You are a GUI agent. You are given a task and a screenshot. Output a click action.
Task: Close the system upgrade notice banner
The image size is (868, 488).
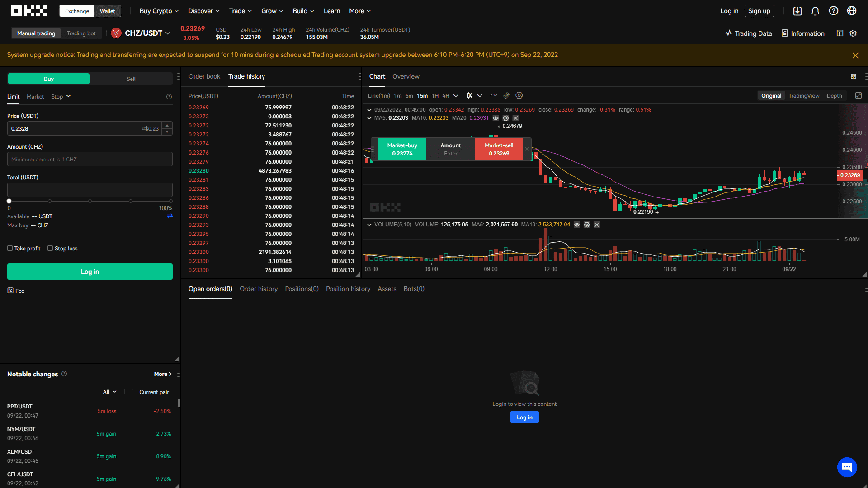pyautogui.click(x=855, y=55)
